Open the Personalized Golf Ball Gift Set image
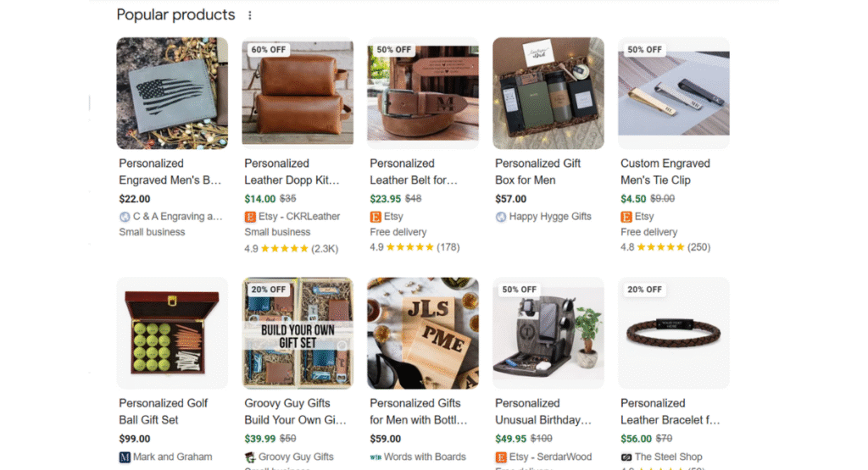 click(x=172, y=333)
